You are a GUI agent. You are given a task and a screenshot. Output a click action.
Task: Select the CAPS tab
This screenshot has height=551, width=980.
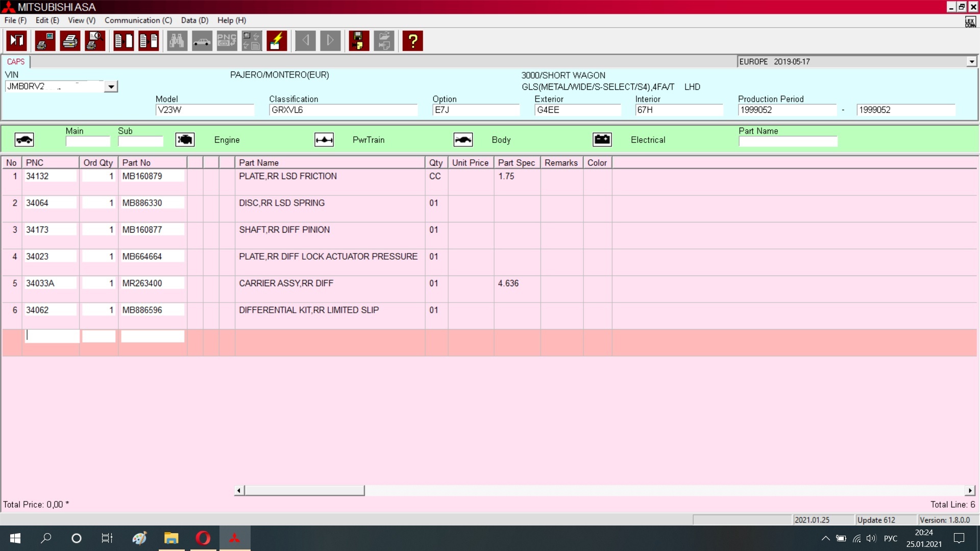click(x=16, y=62)
